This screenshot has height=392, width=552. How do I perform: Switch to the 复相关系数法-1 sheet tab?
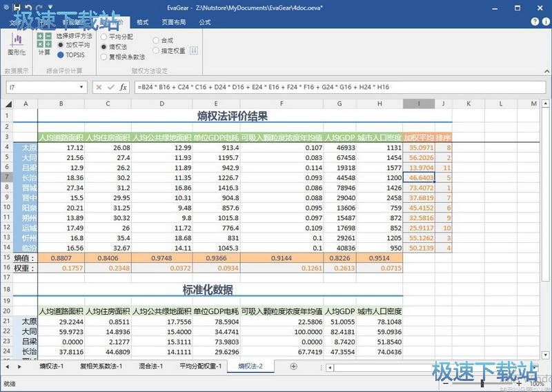coord(101,366)
